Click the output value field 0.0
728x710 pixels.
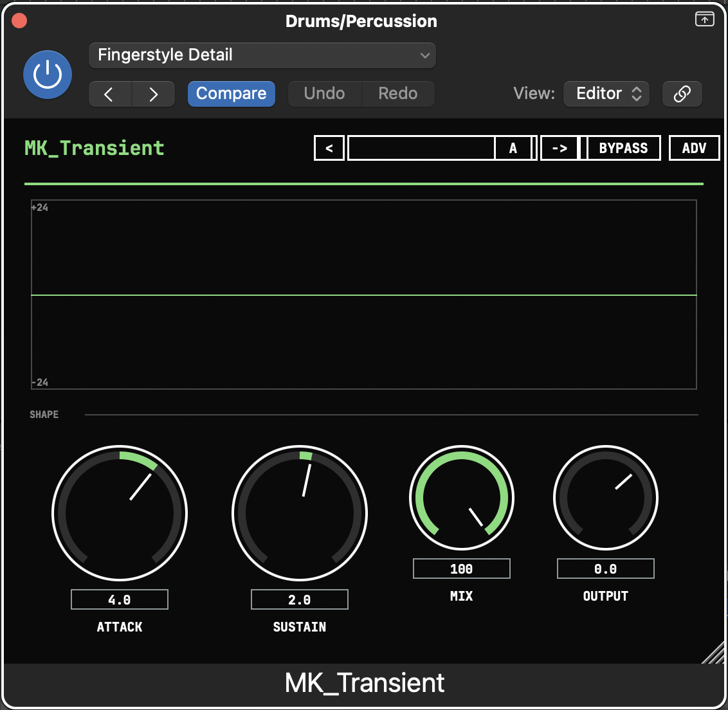click(x=605, y=569)
